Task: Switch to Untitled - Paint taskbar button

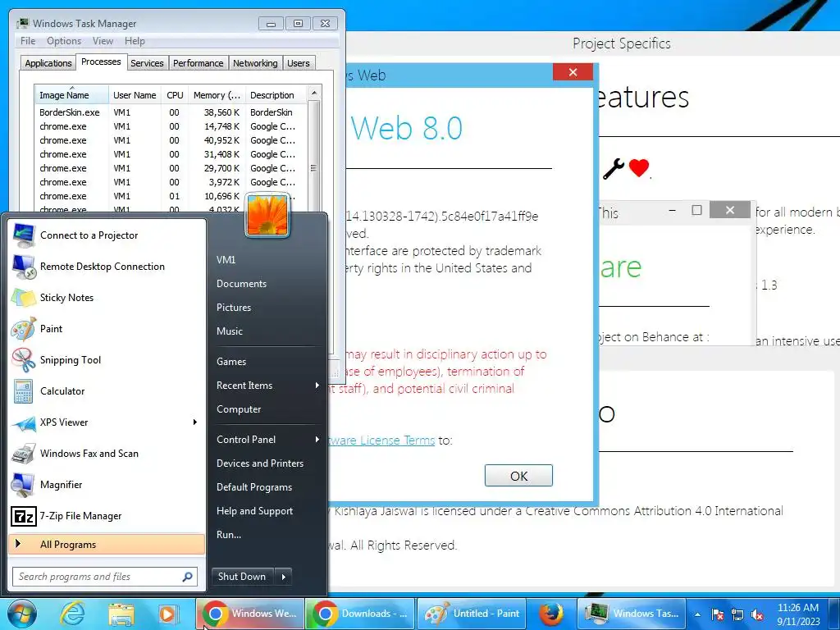Action: [x=472, y=614]
